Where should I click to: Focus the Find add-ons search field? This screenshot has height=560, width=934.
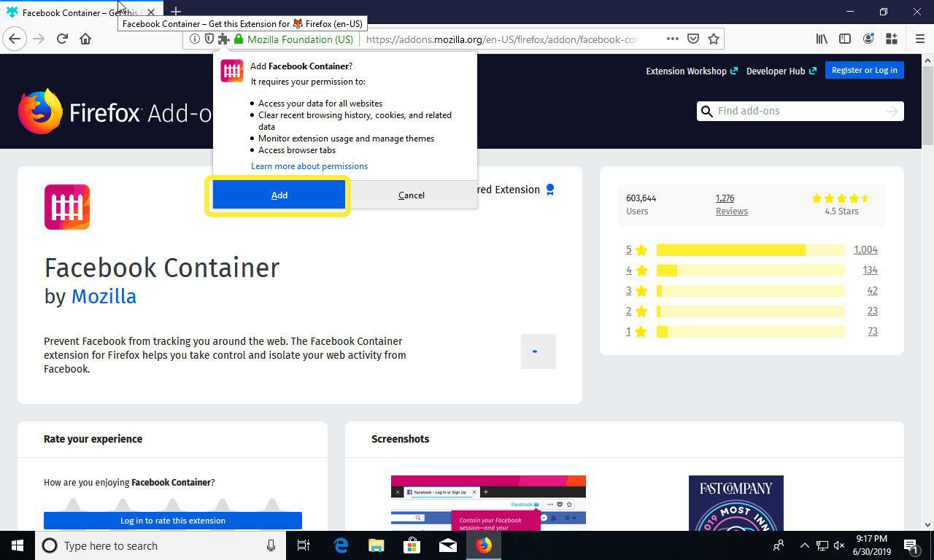coord(799,111)
